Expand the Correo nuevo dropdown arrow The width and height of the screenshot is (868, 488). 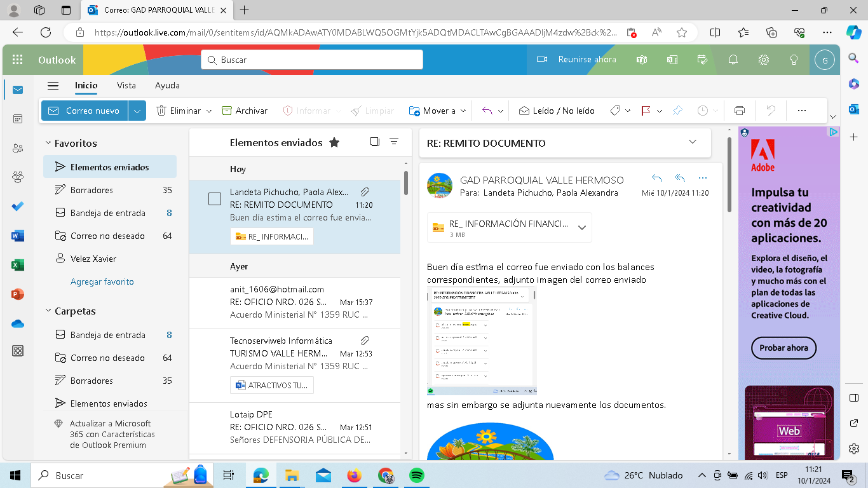pyautogui.click(x=137, y=111)
